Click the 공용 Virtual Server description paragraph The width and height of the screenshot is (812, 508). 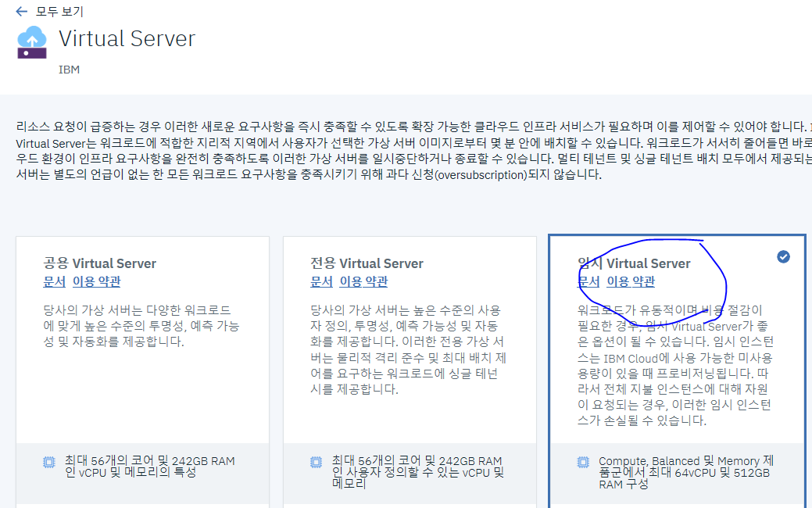(x=141, y=326)
